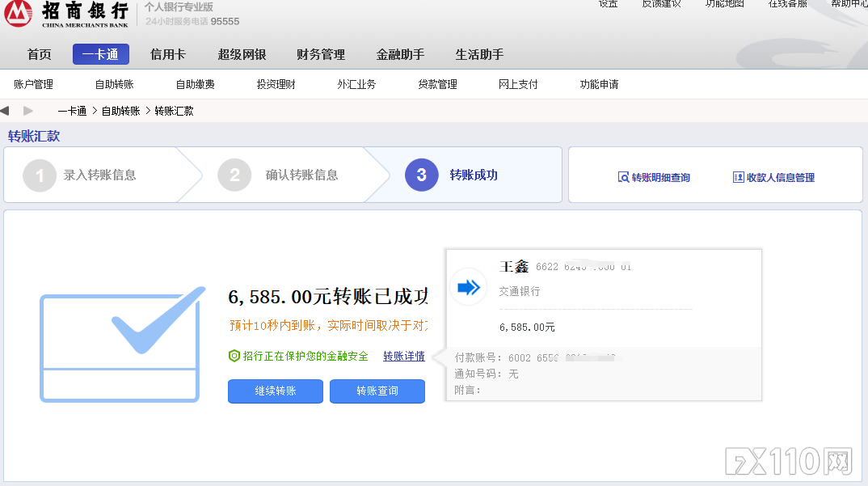The image size is (868, 486).
Task: Click the 通知号码 row
Action: (x=487, y=374)
